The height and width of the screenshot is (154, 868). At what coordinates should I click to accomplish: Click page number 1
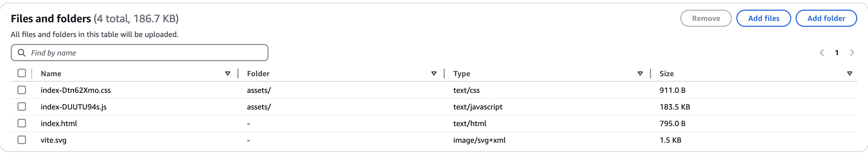[x=837, y=53]
